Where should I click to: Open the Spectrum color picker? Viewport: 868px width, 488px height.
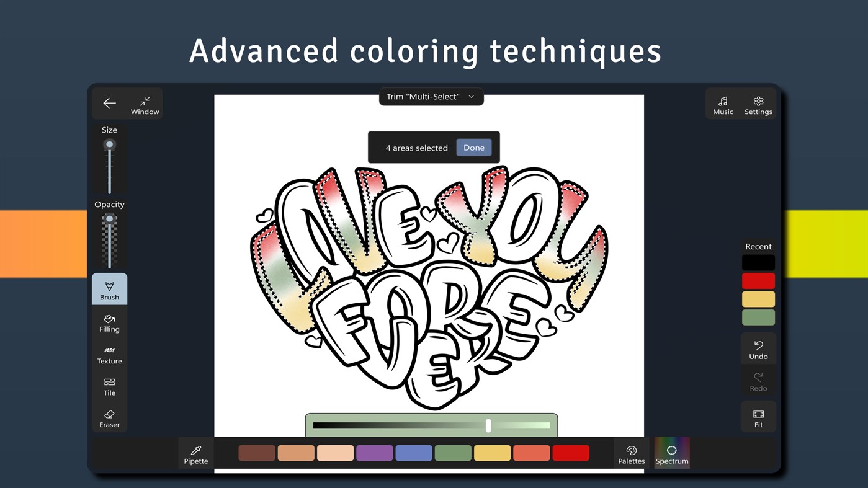click(x=671, y=453)
